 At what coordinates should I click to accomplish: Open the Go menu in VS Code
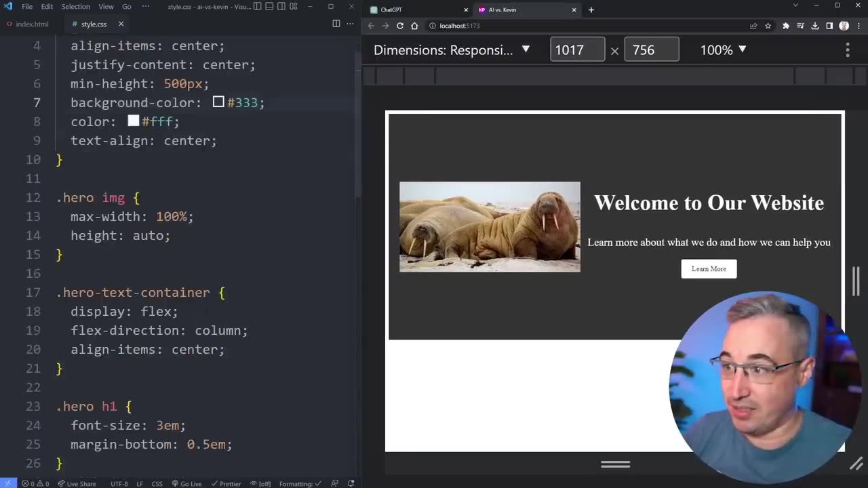coord(127,6)
